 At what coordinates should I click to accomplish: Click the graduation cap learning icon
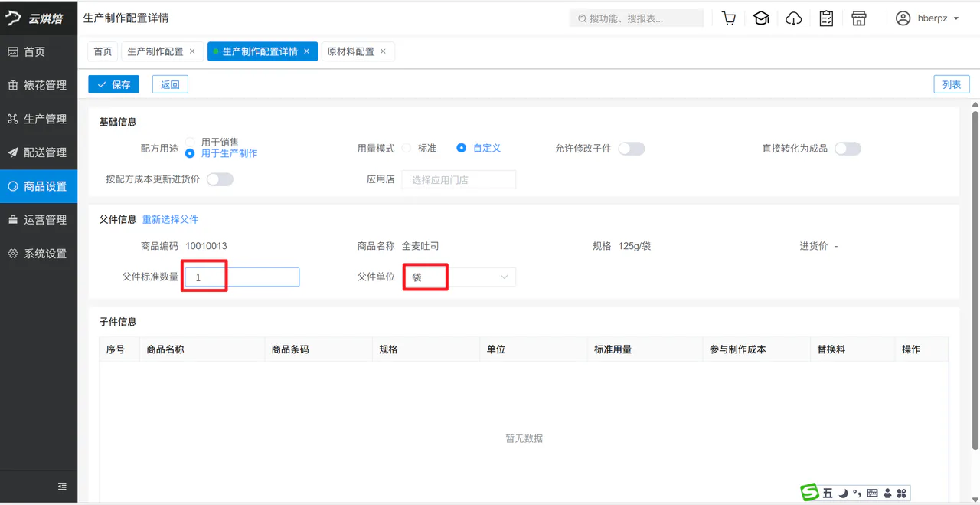pos(761,18)
